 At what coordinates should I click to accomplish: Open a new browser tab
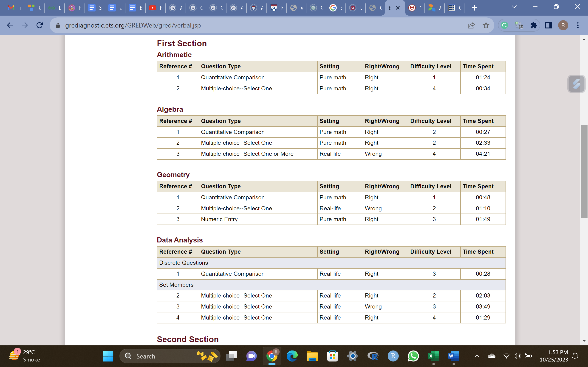(x=474, y=8)
